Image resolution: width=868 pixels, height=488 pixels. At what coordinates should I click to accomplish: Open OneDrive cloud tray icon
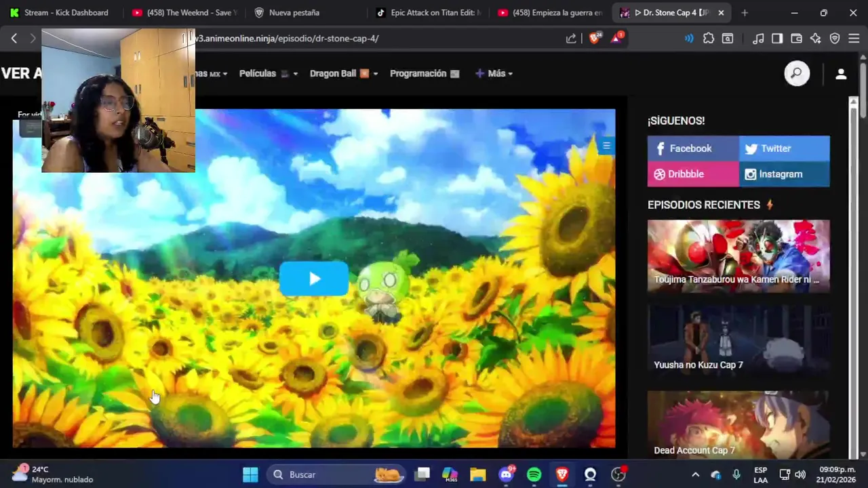tap(716, 474)
